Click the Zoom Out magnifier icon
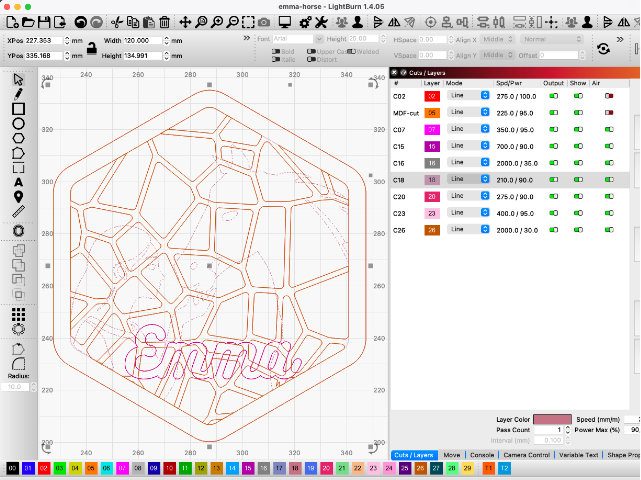The height and width of the screenshot is (480, 641). [x=233, y=22]
